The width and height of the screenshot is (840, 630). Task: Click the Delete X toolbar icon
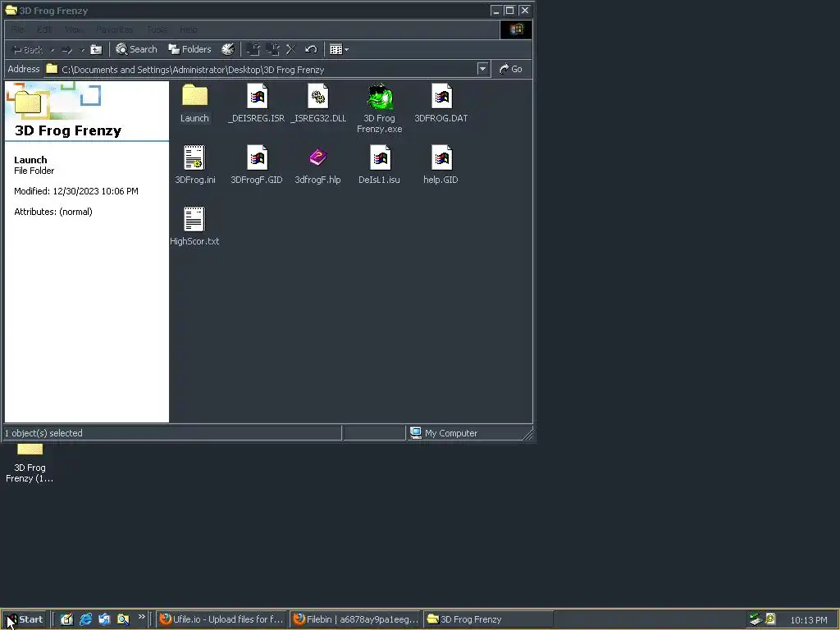click(291, 50)
